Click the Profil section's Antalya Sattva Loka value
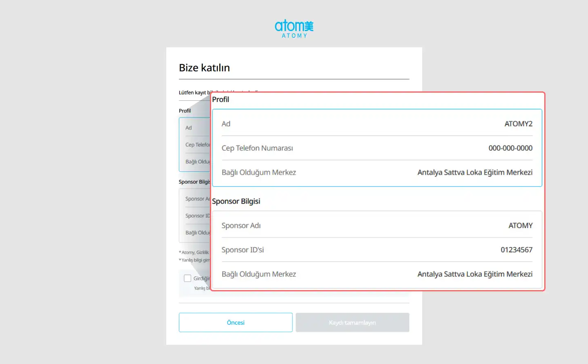This screenshot has width=588, height=364. 474,173
